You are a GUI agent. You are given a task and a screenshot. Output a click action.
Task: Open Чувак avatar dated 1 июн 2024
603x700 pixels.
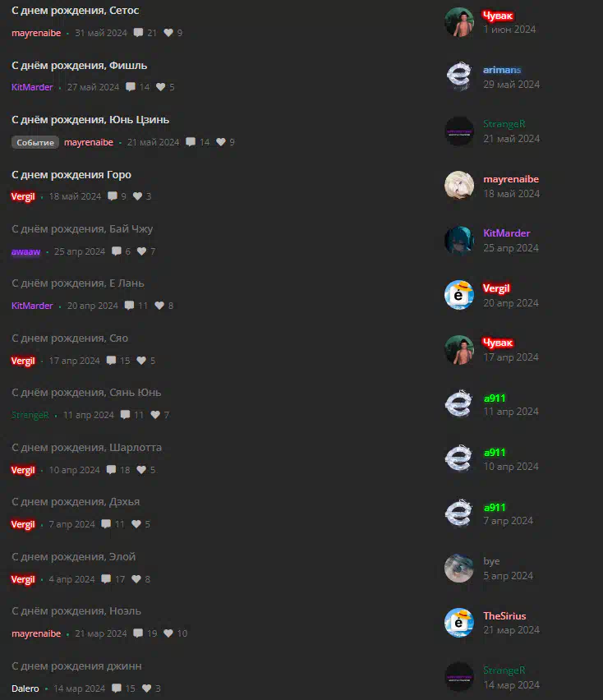click(459, 22)
